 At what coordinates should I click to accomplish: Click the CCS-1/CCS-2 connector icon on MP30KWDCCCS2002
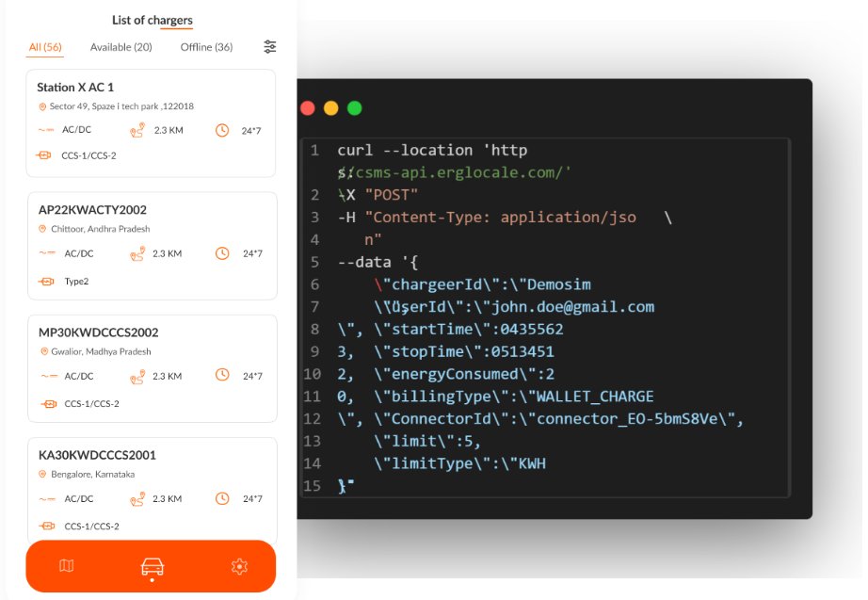(44, 404)
